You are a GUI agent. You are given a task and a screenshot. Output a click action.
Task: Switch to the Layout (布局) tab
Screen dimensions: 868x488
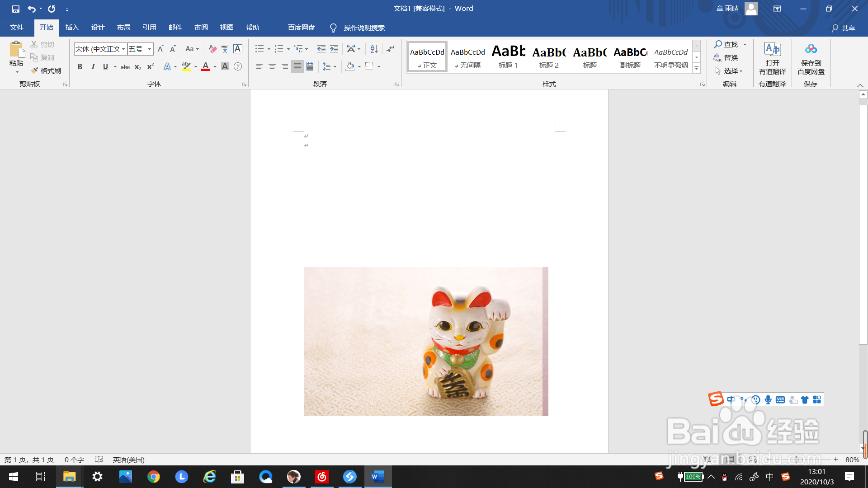(124, 28)
